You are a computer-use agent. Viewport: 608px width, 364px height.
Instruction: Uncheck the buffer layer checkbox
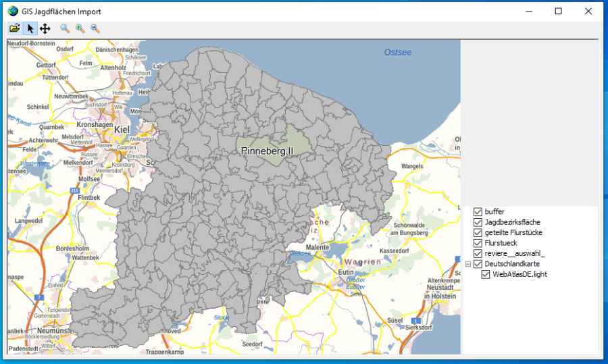(478, 212)
